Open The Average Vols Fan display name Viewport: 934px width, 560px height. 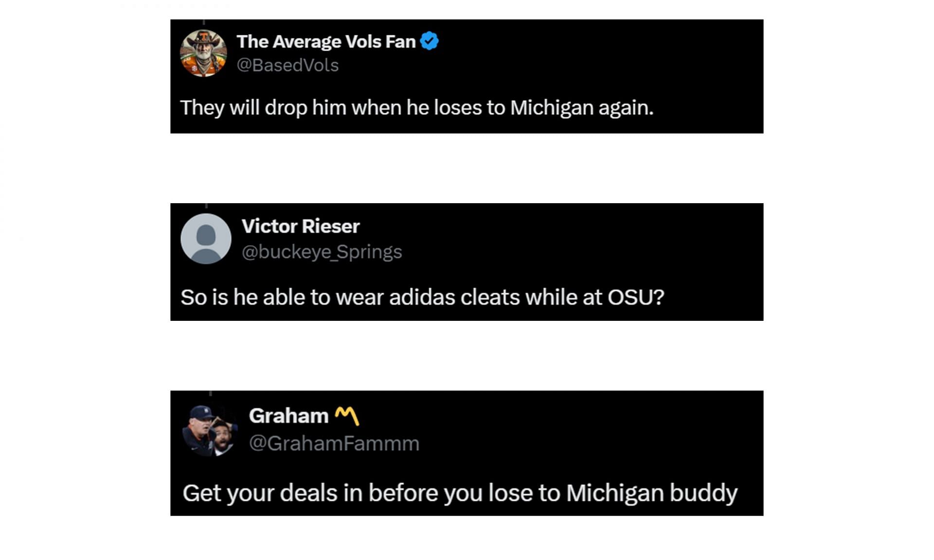coord(326,41)
